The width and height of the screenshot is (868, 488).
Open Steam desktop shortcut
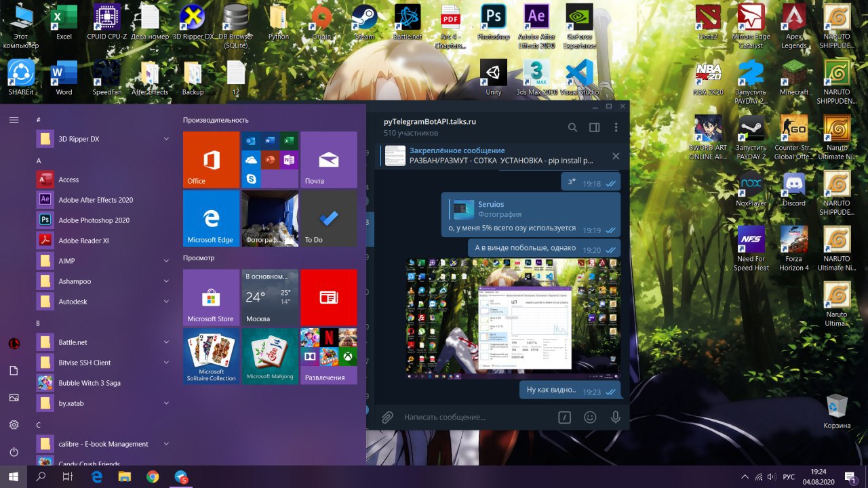click(x=365, y=22)
